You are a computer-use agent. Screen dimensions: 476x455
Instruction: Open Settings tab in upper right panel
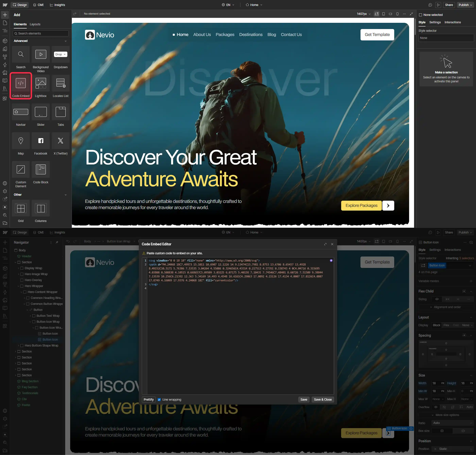tap(435, 22)
